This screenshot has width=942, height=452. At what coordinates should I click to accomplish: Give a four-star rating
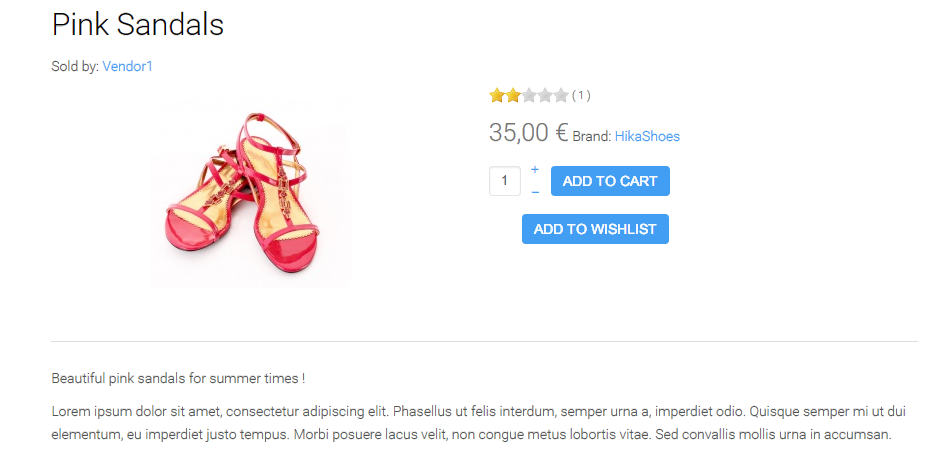[x=544, y=96]
